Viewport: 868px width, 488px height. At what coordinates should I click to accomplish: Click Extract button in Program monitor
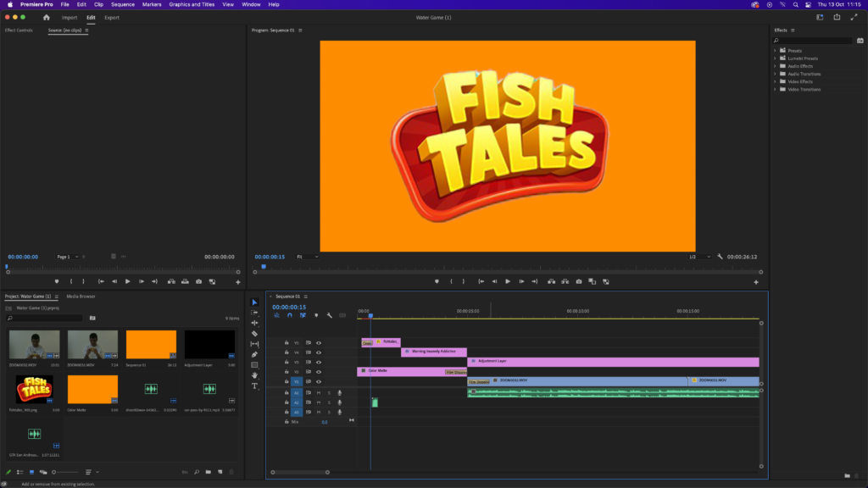[x=565, y=281]
